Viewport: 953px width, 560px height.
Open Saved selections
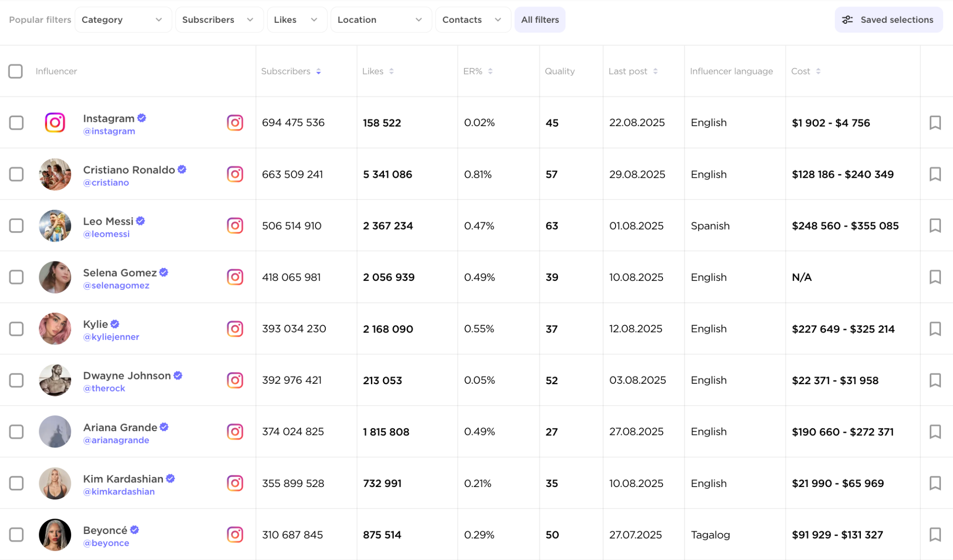coord(888,20)
